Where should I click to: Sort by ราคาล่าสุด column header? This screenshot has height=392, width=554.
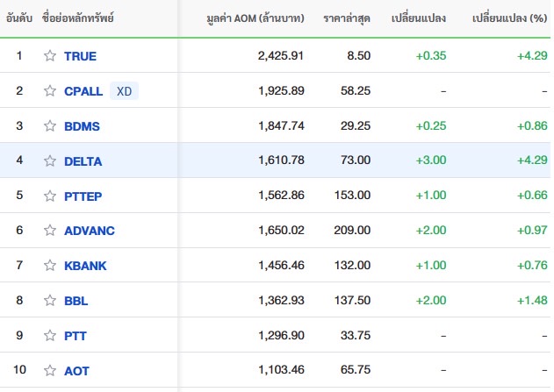[x=347, y=18]
